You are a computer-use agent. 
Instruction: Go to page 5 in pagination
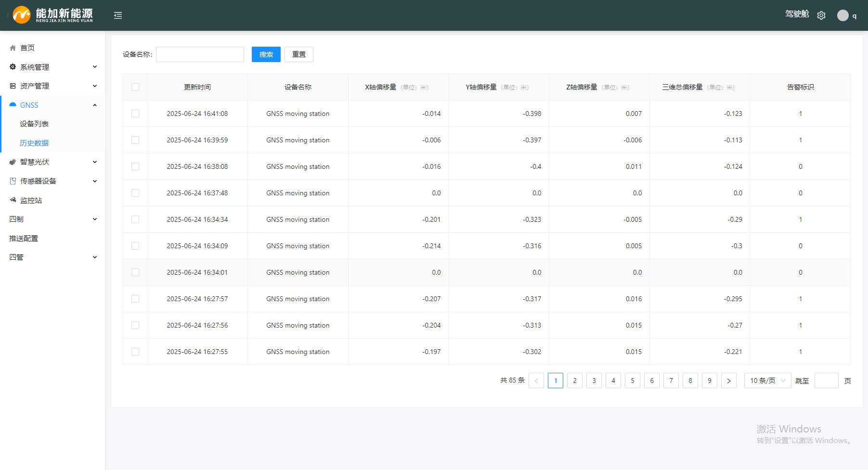point(633,381)
